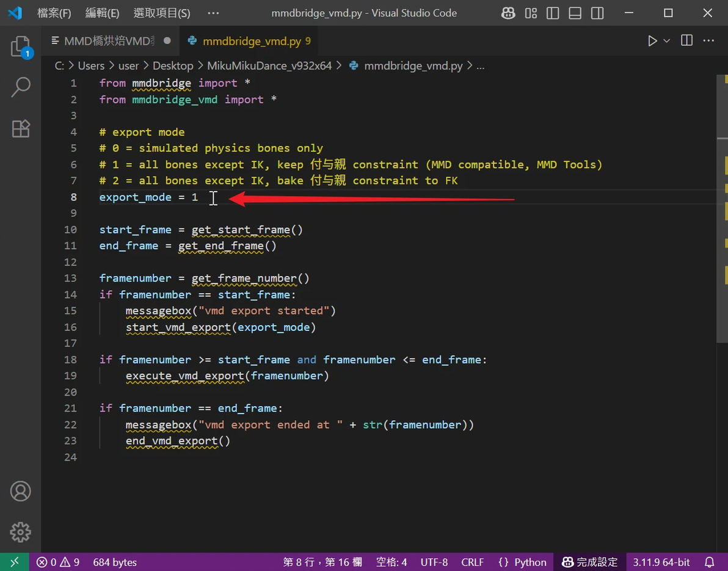Open the remote window indicator
Viewport: 728px width, 571px height.
pos(15,562)
